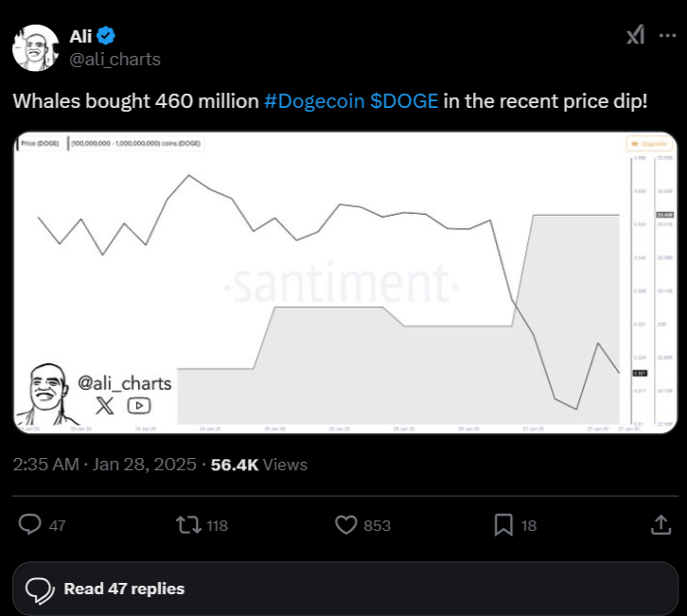Click the 853 likes count
This screenshot has width=687, height=616.
coord(377,525)
